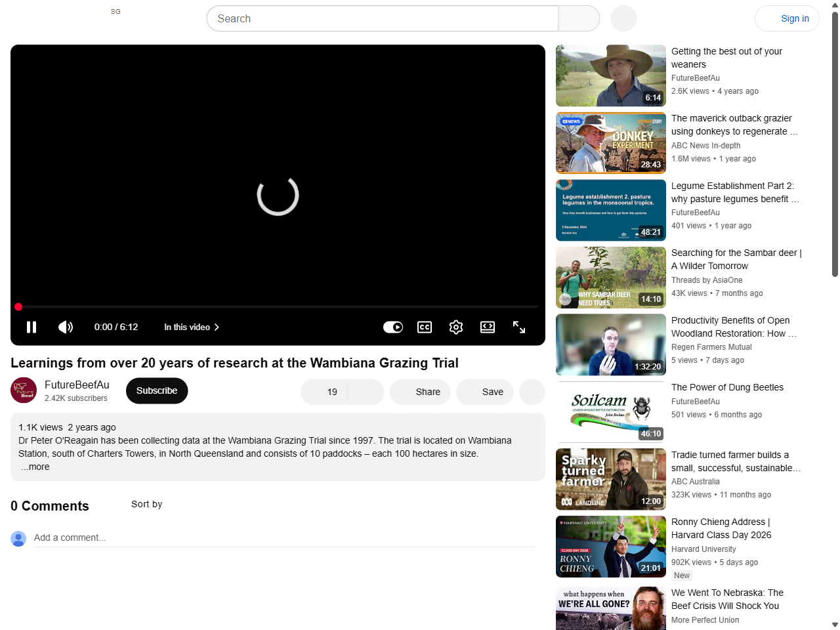This screenshot has height=630, width=840.
Task: Open Legume Establishment Part 2 thumbnail
Action: [611, 210]
